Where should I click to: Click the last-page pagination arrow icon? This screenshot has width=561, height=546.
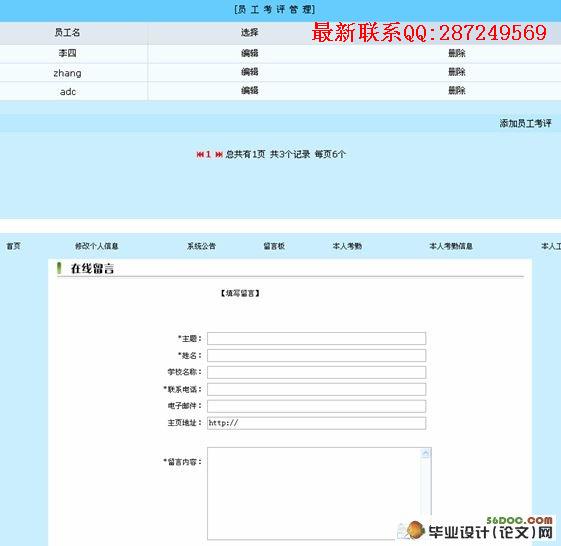pos(219,155)
